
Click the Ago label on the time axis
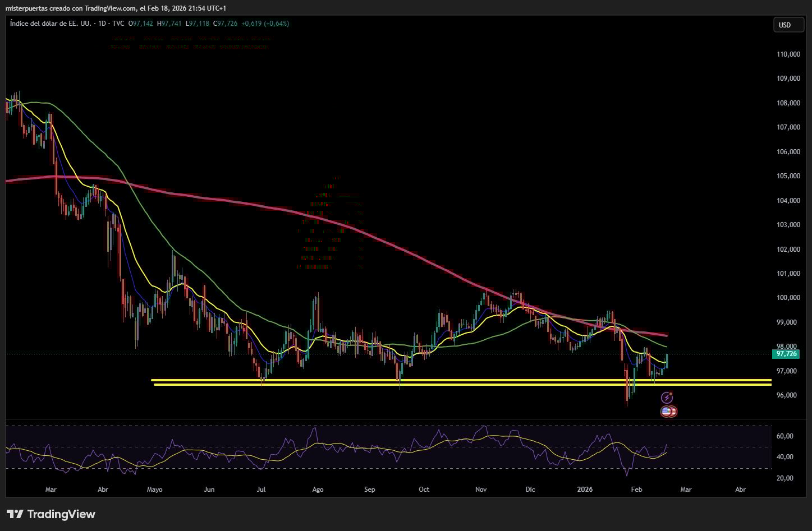click(x=318, y=490)
